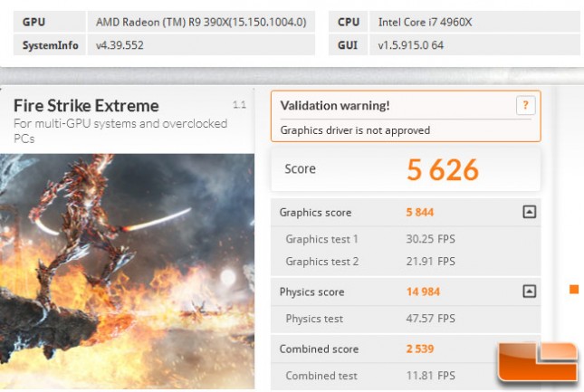Screen dimensions: 584x392
Task: Click the Fire Strike Extreme title
Action: pyautogui.click(x=86, y=106)
